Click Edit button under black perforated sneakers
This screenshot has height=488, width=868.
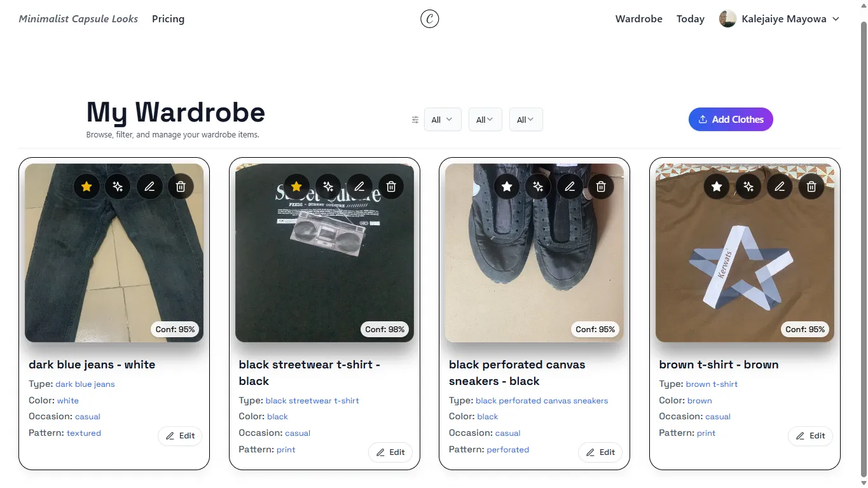pyautogui.click(x=600, y=452)
